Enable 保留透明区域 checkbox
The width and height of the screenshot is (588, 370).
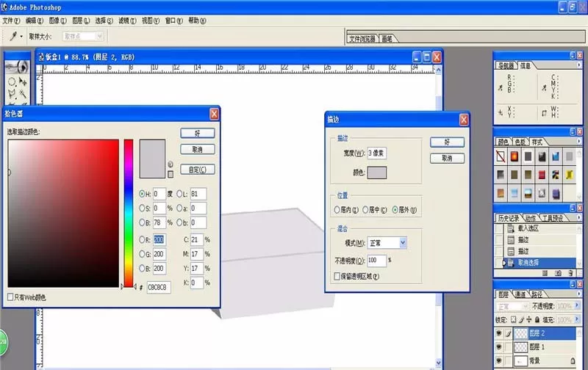[337, 276]
